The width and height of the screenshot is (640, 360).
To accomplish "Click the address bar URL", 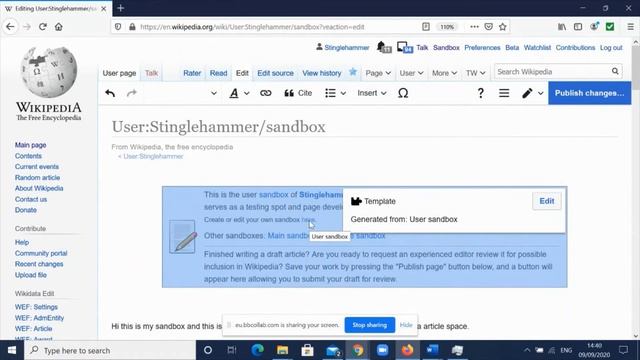I will click(252, 27).
